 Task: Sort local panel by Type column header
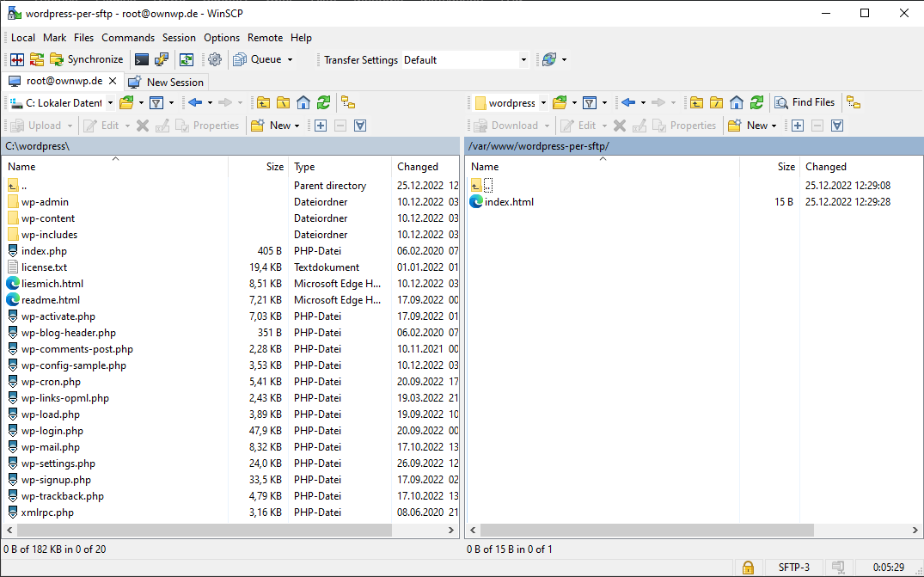340,167
